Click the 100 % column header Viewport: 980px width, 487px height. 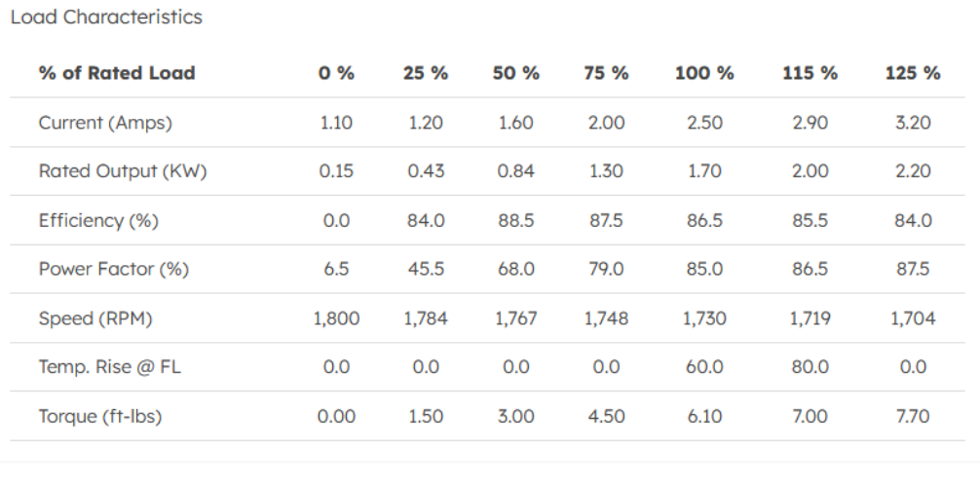click(704, 73)
